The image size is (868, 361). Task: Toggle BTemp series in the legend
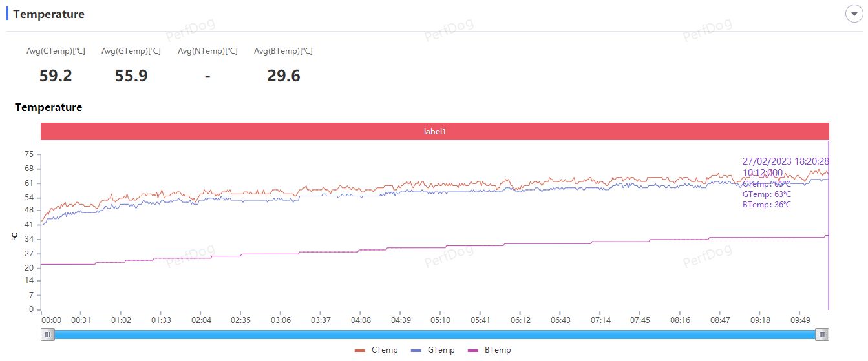point(490,350)
